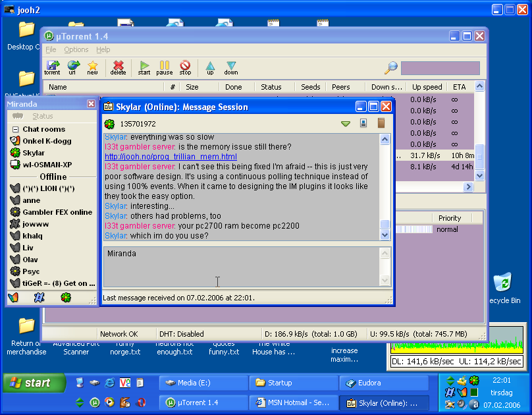Screen dimensions: 532x415
Task: Open the File menu in µTorrent
Action: pos(51,49)
